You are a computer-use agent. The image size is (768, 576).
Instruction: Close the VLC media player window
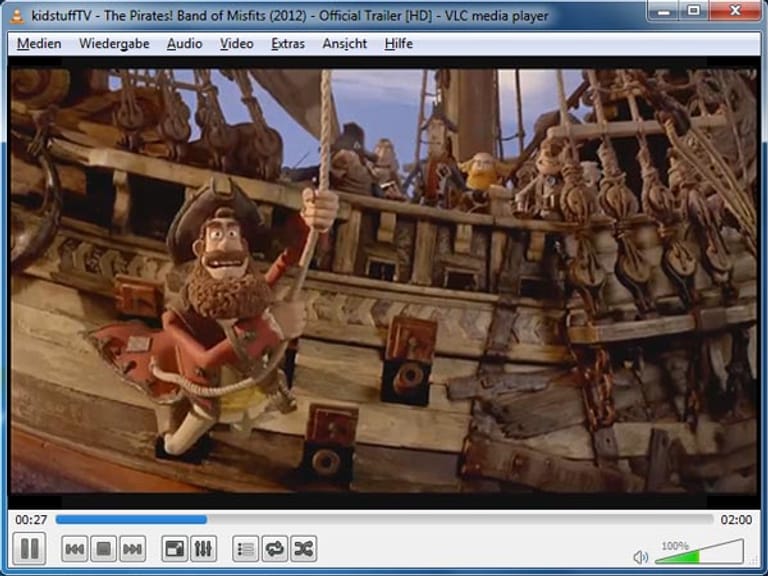[735, 11]
